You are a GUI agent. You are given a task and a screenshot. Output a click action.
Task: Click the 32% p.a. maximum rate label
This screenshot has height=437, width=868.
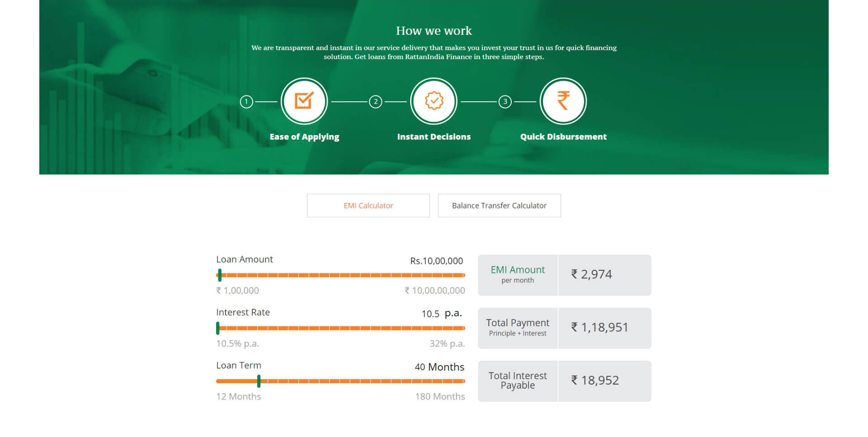(447, 343)
